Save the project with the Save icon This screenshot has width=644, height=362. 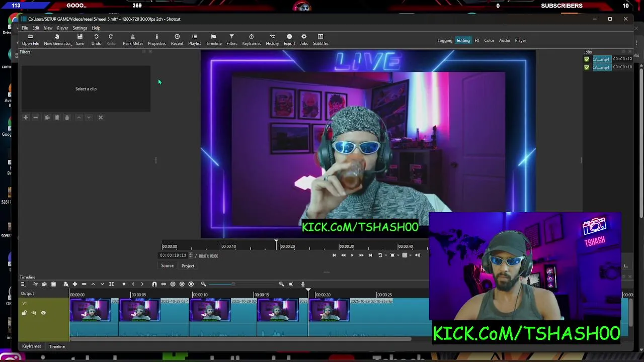(x=79, y=39)
